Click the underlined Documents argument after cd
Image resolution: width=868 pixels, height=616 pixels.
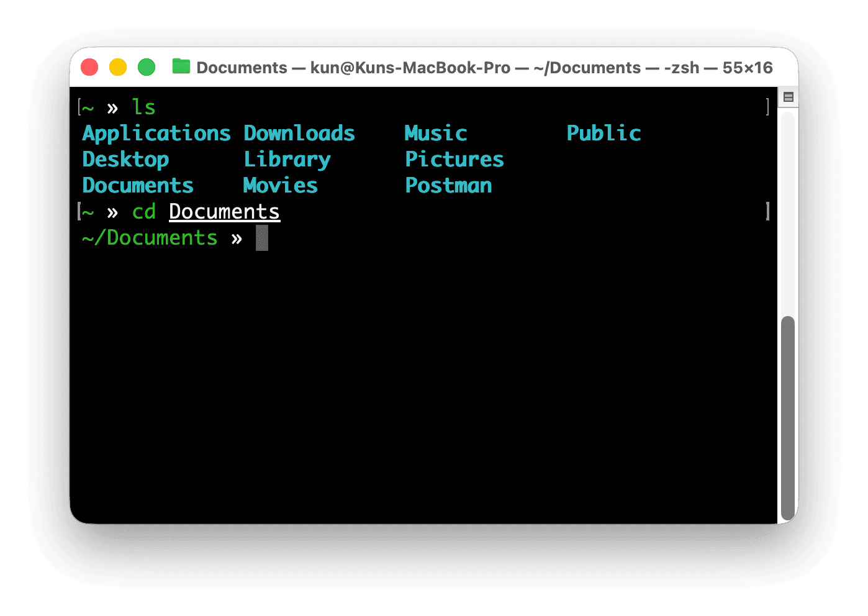coord(224,212)
